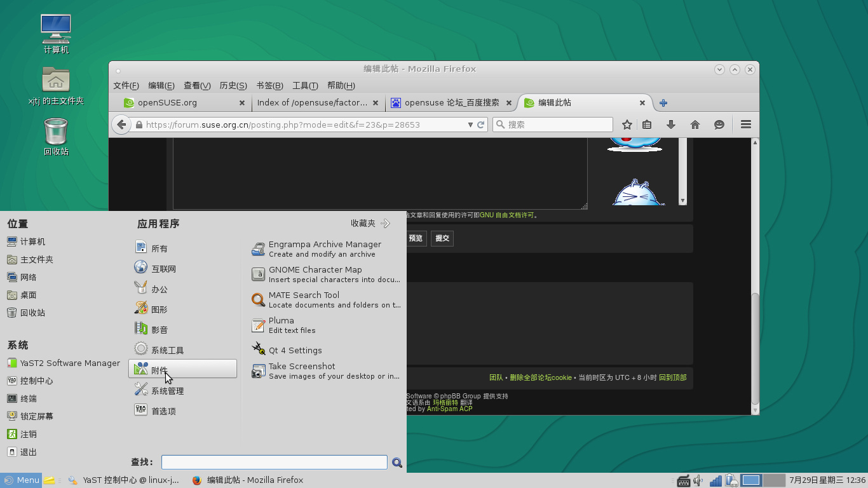Viewport: 868px width, 488px height.
Task: Reload the current page
Action: pos(481,125)
